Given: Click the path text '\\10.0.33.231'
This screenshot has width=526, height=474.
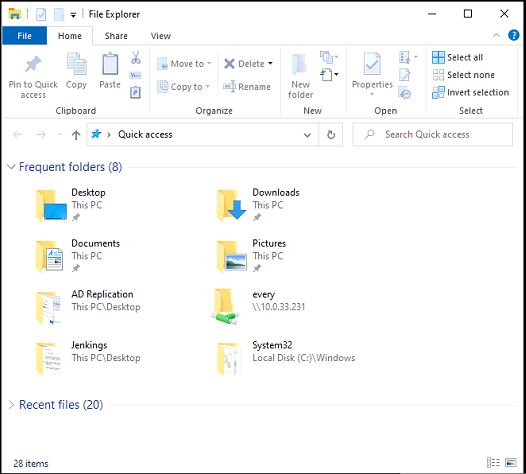Looking at the screenshot, I should [279, 307].
